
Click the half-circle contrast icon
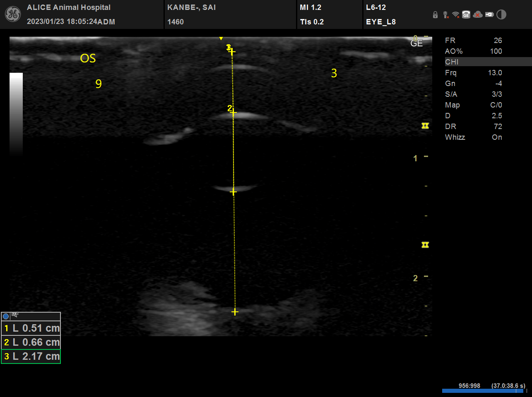(x=501, y=15)
